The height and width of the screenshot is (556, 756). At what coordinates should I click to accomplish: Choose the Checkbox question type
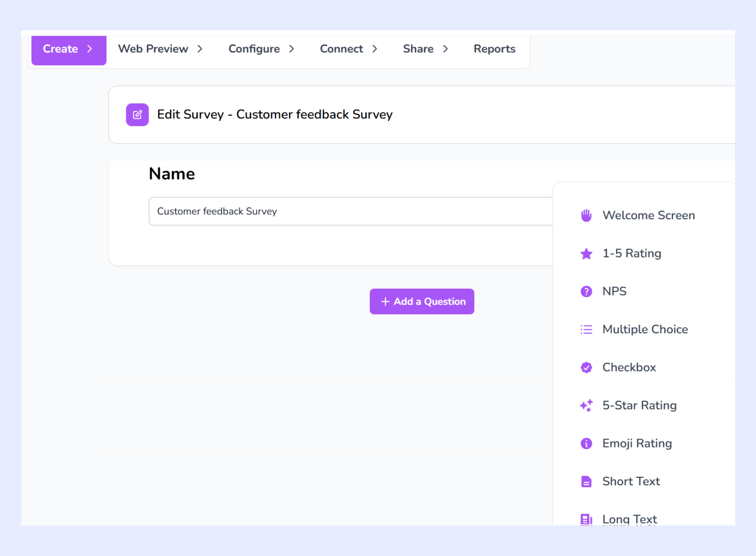pos(629,367)
